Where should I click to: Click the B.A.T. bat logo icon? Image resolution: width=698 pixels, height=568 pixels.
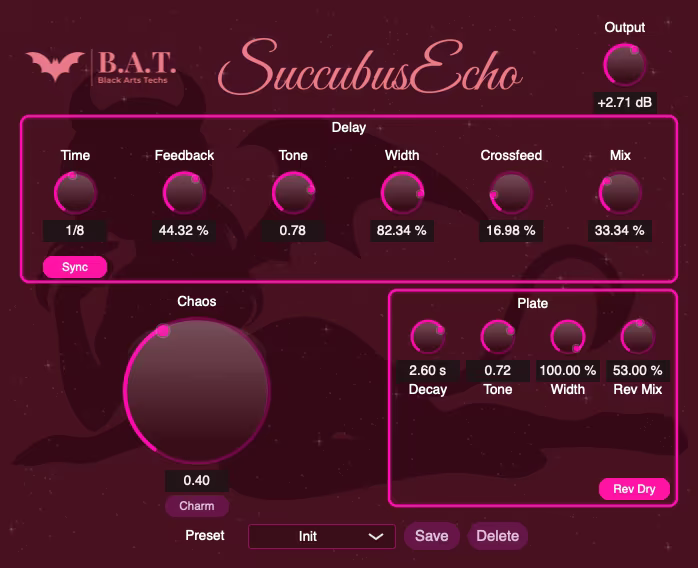55,66
